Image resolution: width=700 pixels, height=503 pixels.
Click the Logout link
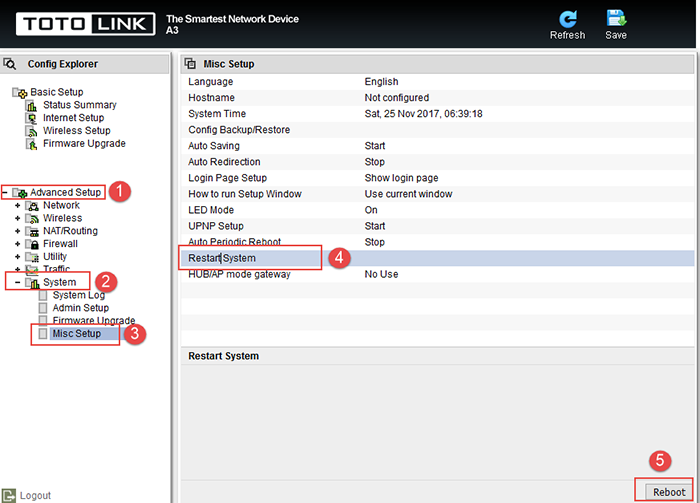point(35,495)
